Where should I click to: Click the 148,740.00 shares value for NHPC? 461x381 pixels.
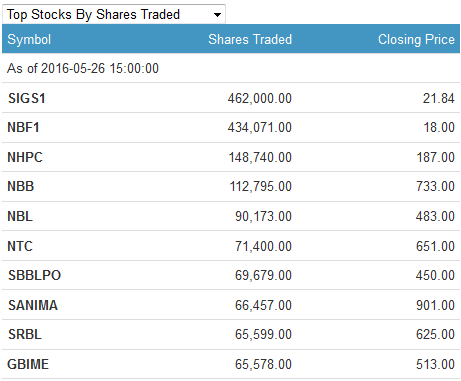click(x=260, y=157)
